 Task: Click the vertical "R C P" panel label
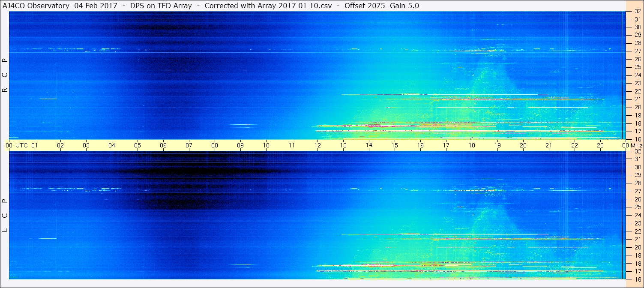tap(5, 75)
